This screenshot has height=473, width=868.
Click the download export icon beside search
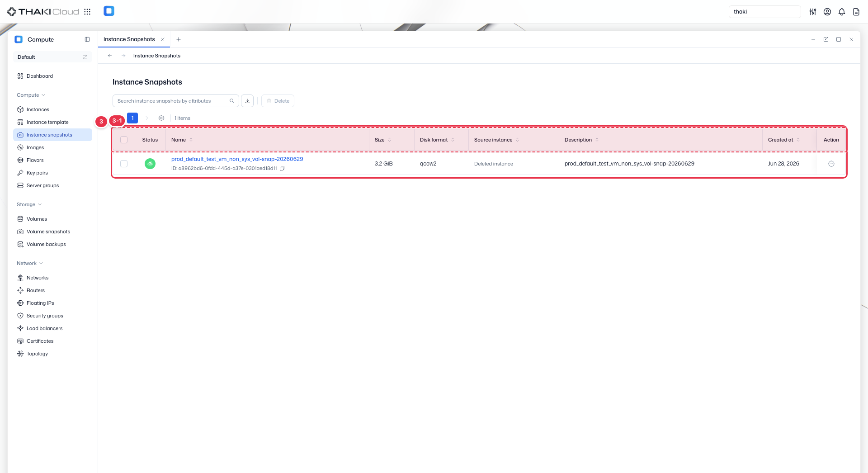(x=247, y=101)
